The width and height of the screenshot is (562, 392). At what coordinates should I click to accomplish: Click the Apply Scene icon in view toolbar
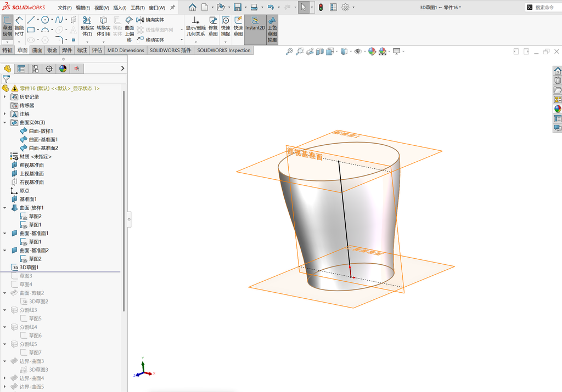(x=383, y=52)
